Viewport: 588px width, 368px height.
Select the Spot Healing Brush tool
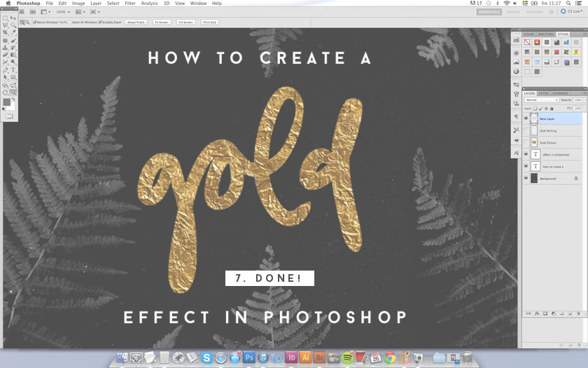click(6, 41)
